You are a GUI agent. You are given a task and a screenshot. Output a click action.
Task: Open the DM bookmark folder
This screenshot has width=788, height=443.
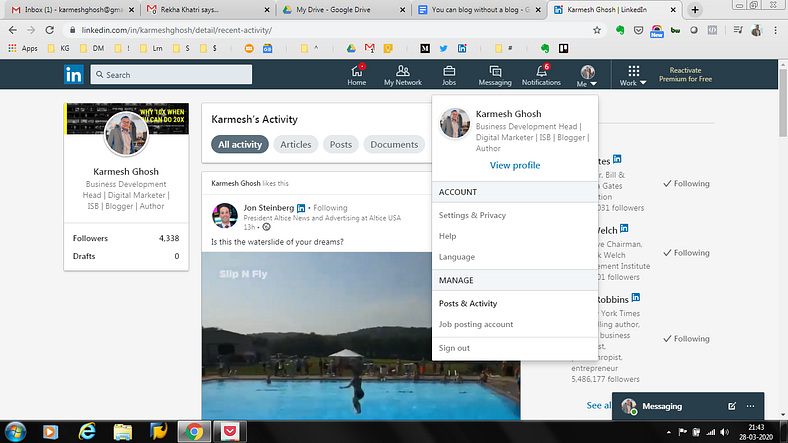coord(92,48)
